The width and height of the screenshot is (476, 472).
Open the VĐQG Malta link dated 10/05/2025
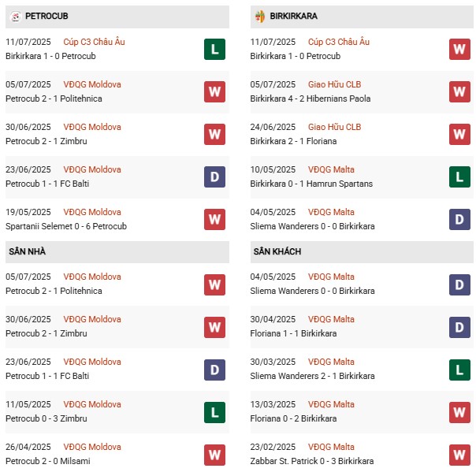[331, 169]
